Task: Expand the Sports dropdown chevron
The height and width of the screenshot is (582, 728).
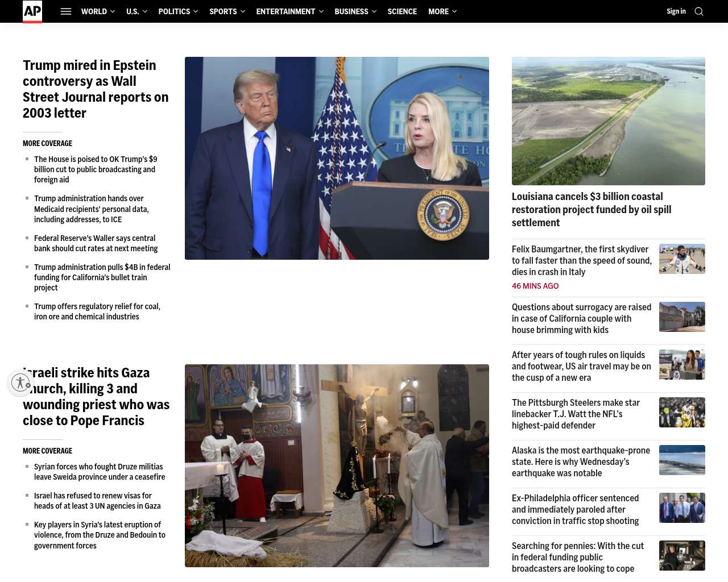Action: click(x=243, y=11)
